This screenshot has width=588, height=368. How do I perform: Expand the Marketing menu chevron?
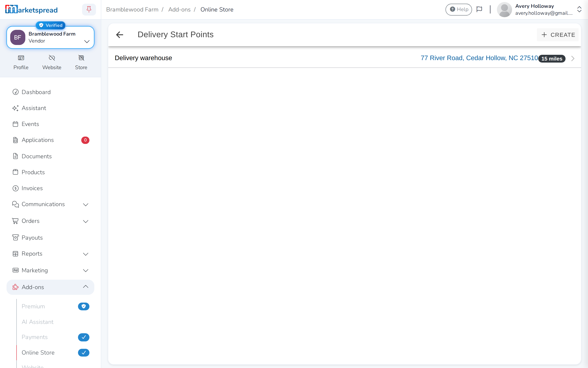pyautogui.click(x=86, y=271)
